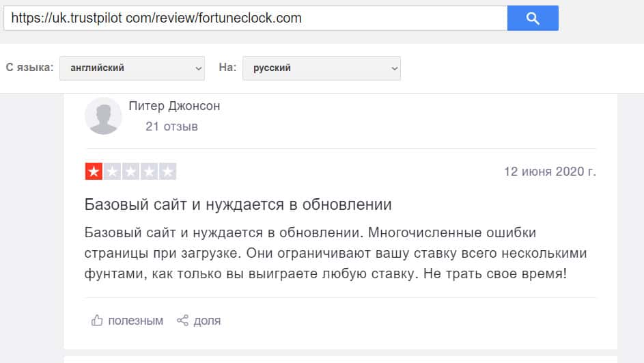Click the share icon beside 'доля'
Viewport: 644px width, 363px height.
pos(182,320)
